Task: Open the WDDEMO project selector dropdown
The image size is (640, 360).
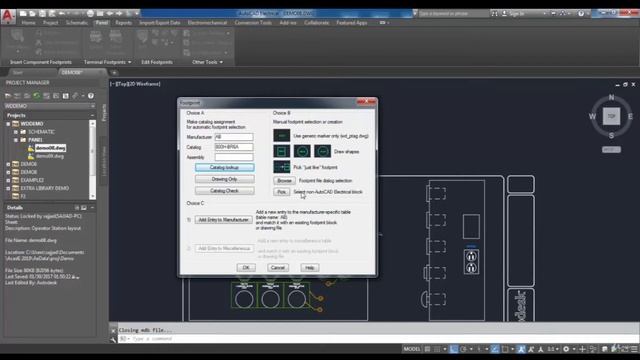Action: pyautogui.click(x=93, y=106)
